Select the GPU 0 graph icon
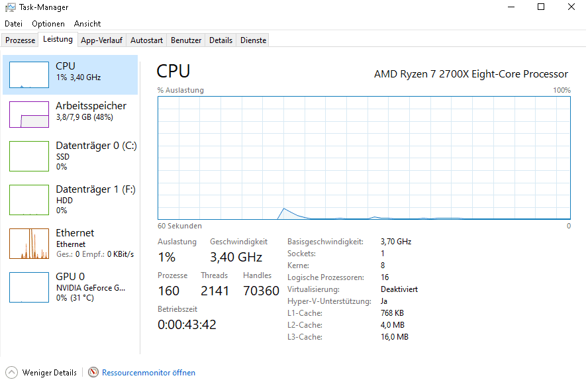588x386 pixels. pyautogui.click(x=29, y=287)
